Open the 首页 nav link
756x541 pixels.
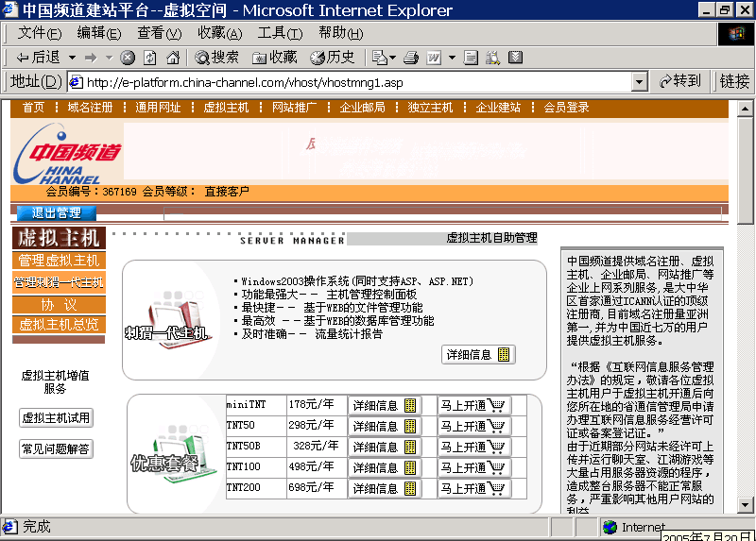33,108
